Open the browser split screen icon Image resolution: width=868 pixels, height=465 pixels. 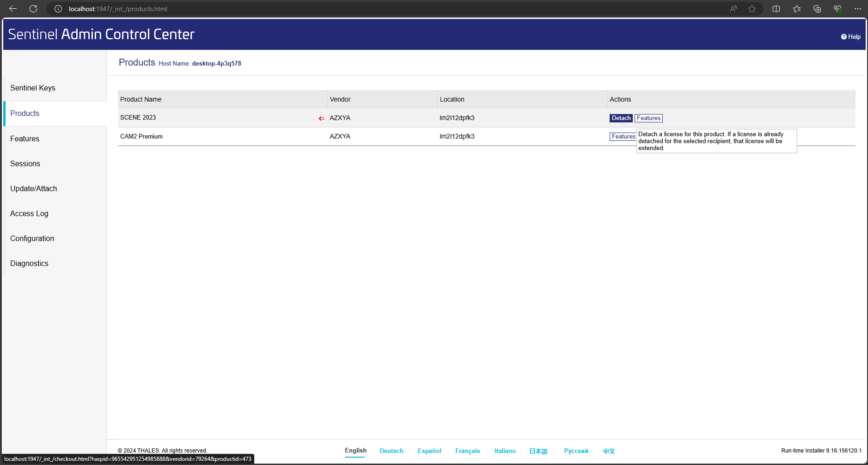click(x=776, y=9)
